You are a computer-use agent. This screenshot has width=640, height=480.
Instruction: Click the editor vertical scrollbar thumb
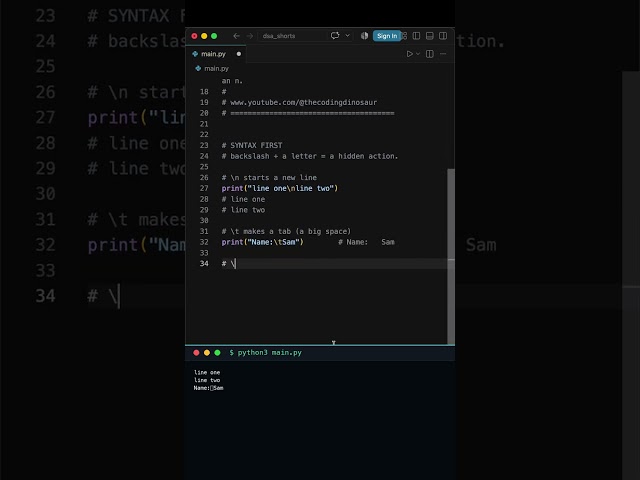451,256
